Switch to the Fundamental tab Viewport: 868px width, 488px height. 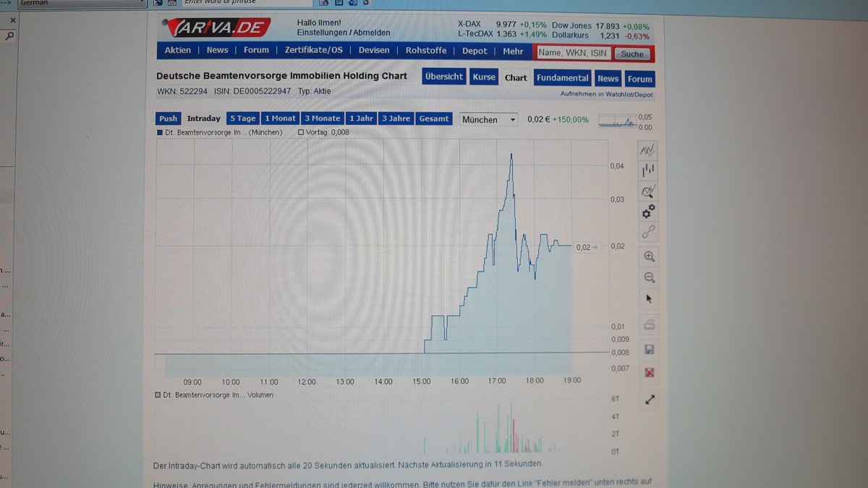coord(563,77)
